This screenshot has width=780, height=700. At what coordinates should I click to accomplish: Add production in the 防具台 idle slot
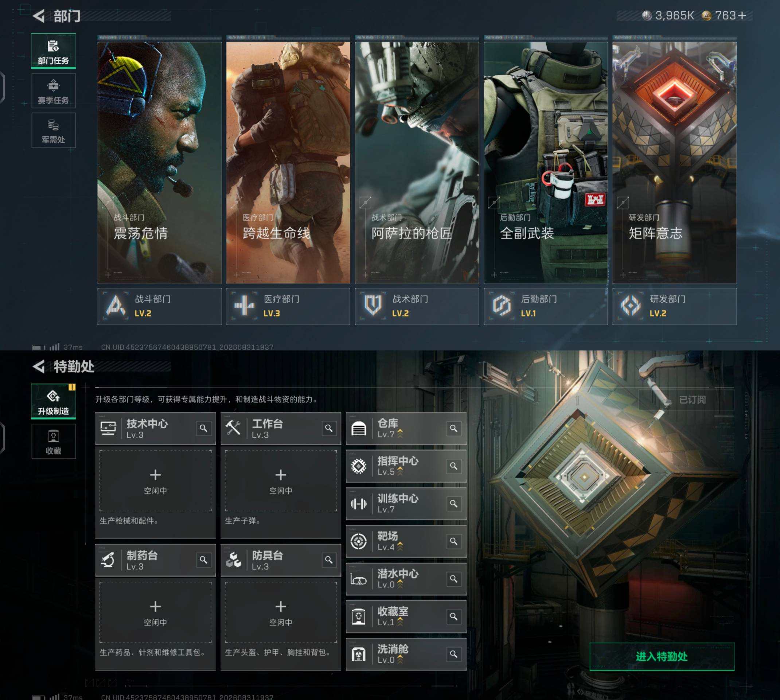click(281, 612)
